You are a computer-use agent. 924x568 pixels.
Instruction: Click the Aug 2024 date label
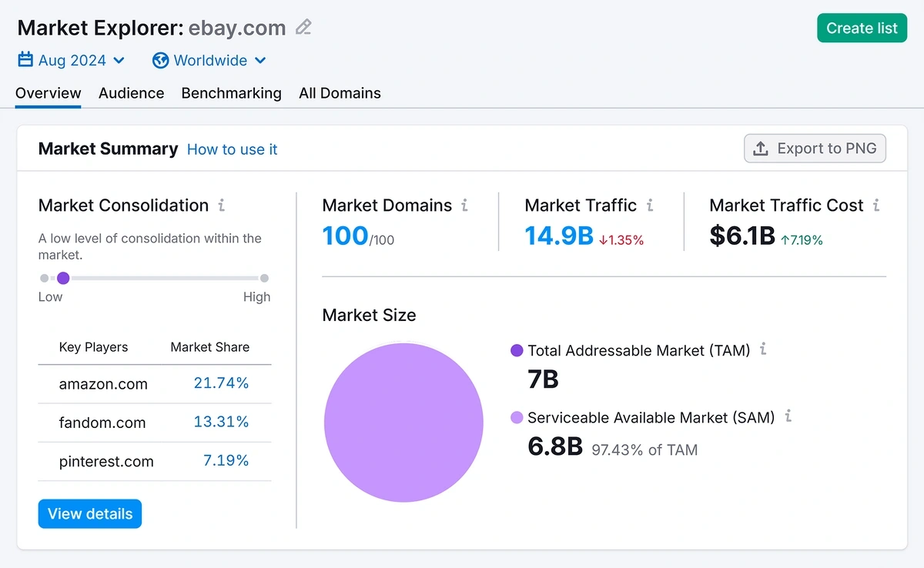click(x=72, y=60)
